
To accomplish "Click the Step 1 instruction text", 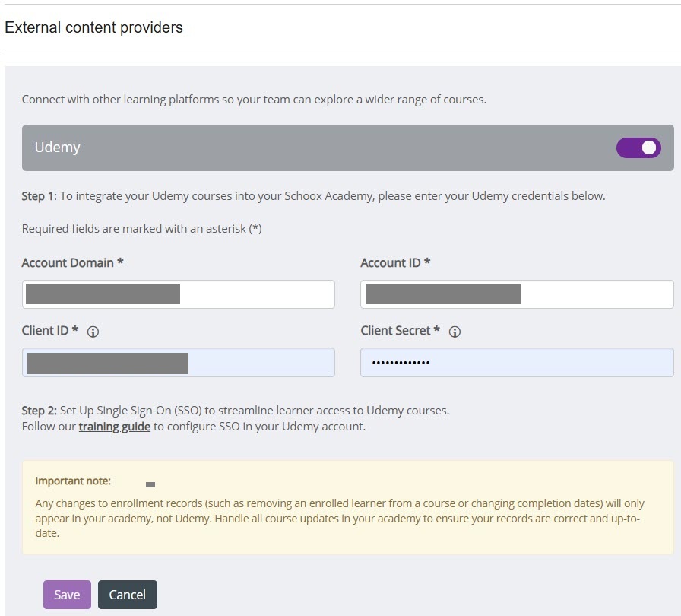I will [313, 196].
